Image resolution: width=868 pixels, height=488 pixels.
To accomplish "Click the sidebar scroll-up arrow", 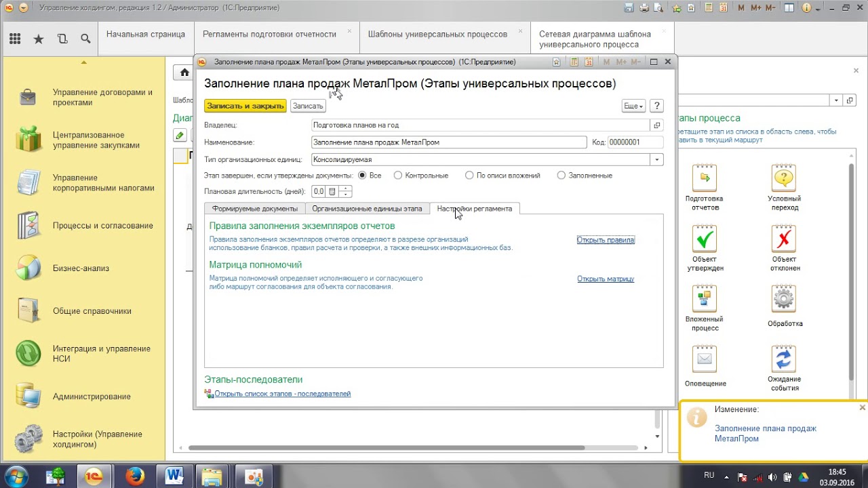I will click(x=84, y=62).
